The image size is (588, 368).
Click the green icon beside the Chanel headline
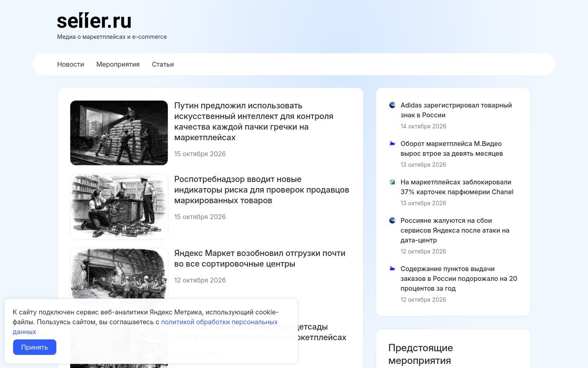(x=392, y=182)
